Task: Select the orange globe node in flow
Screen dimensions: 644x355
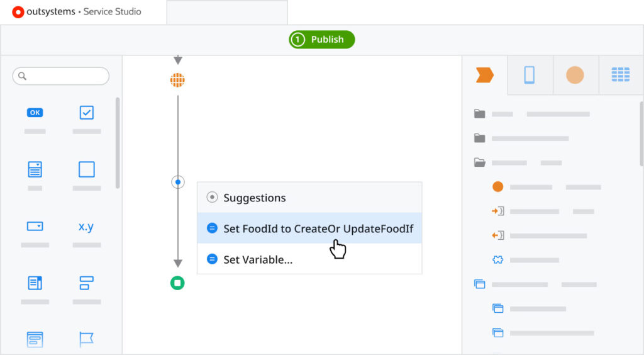Action: click(x=178, y=80)
